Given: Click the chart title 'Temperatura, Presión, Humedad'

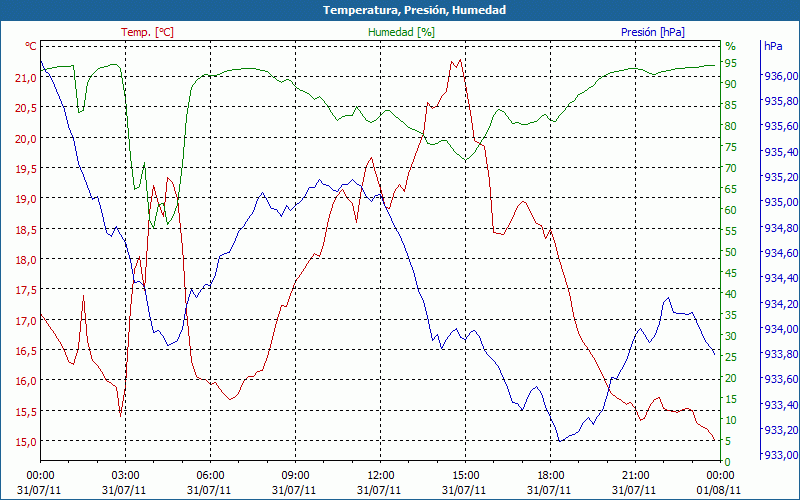Looking at the screenshot, I should click(414, 10).
